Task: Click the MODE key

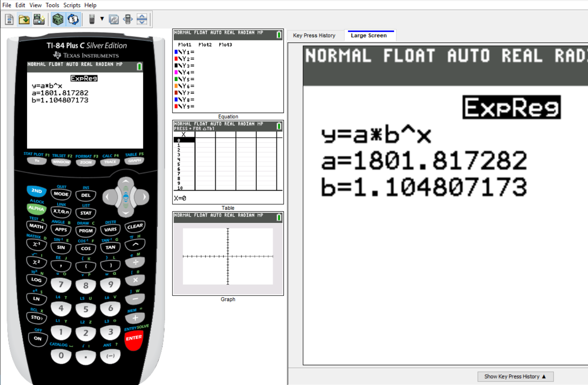Action: (61, 194)
